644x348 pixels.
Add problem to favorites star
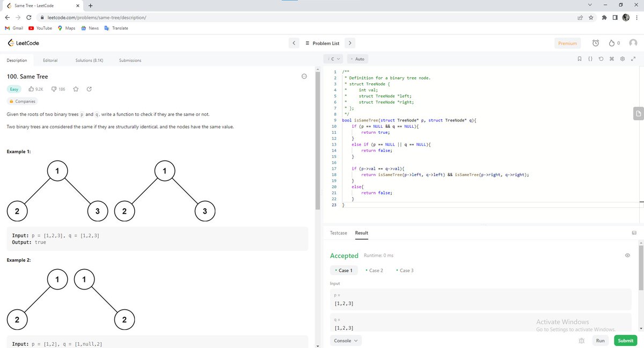[x=76, y=89]
